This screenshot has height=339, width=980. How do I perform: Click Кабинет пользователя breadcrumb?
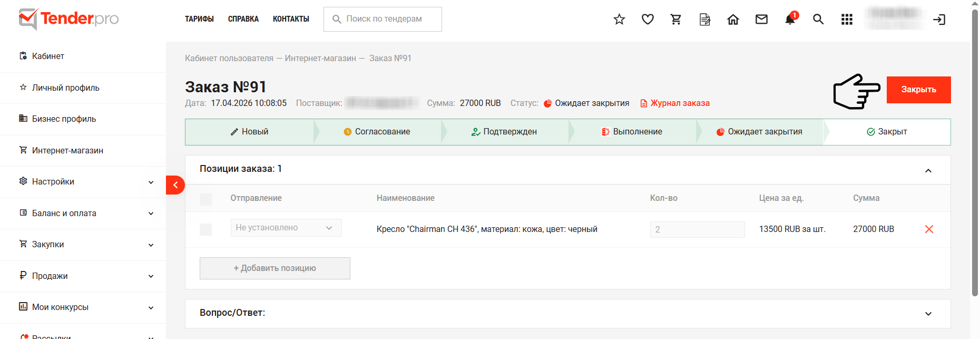(229, 59)
